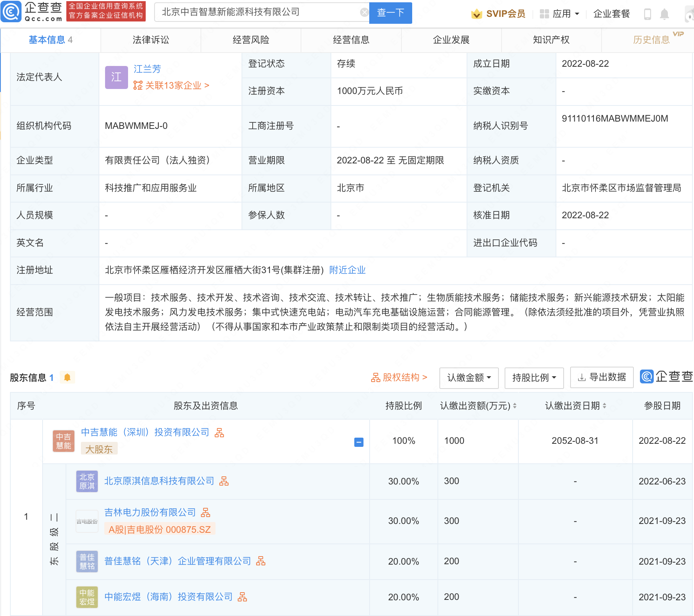Click the 导出数据 export button
This screenshot has width=694, height=616.
tap(602, 377)
